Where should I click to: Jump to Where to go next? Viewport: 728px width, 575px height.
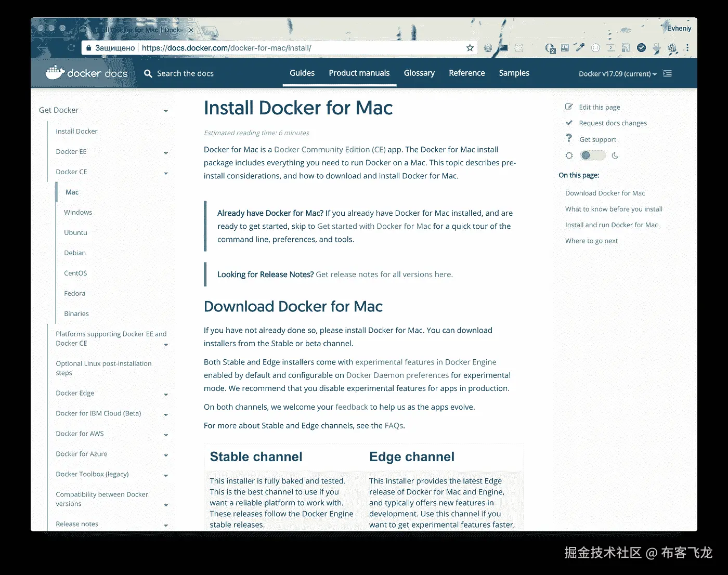(591, 241)
